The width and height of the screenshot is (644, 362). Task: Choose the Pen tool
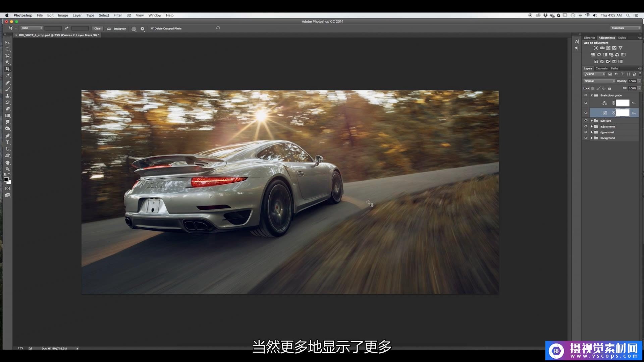pyautogui.click(x=7, y=136)
